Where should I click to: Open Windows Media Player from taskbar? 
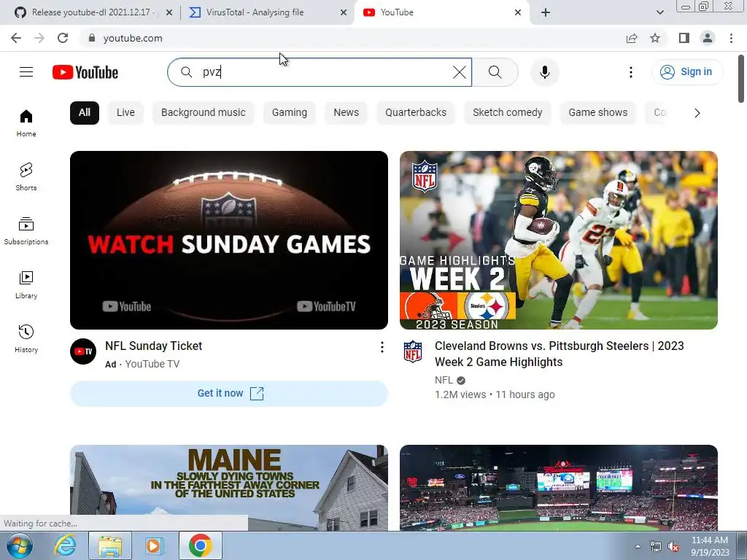point(155,545)
